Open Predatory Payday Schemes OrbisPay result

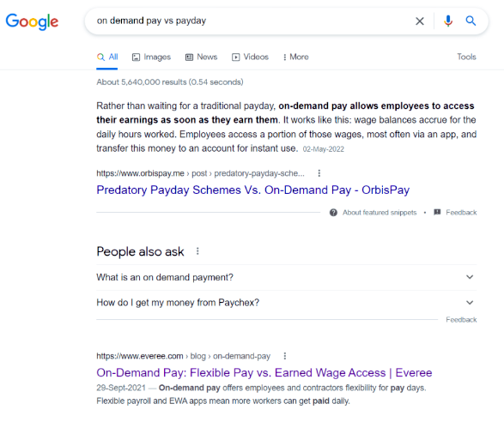253,190
